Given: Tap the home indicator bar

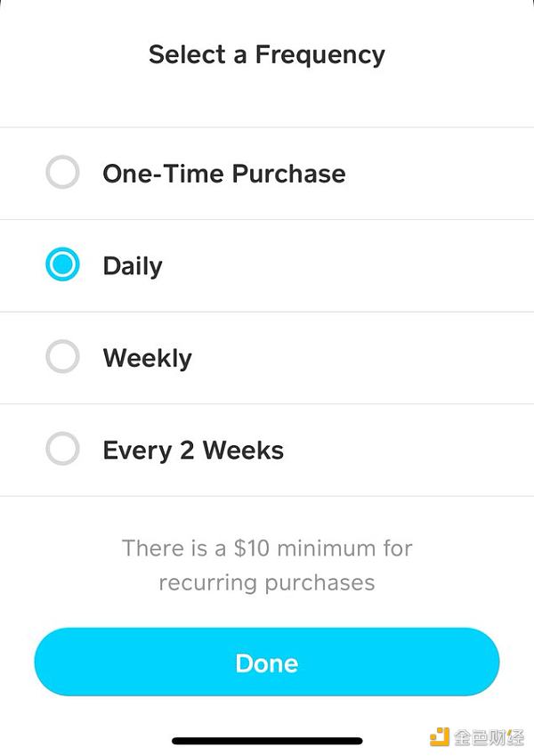Looking at the screenshot, I should [267, 740].
